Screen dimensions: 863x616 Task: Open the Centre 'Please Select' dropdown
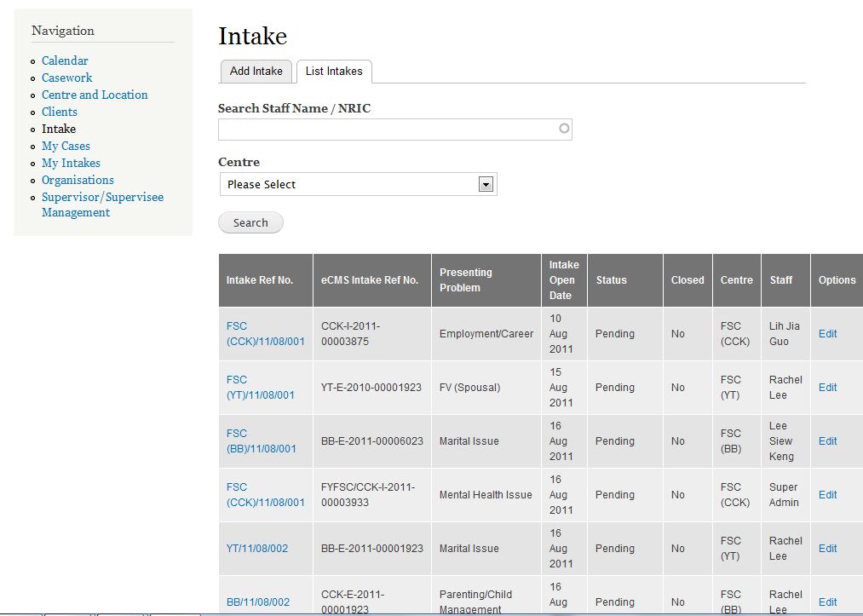(359, 184)
